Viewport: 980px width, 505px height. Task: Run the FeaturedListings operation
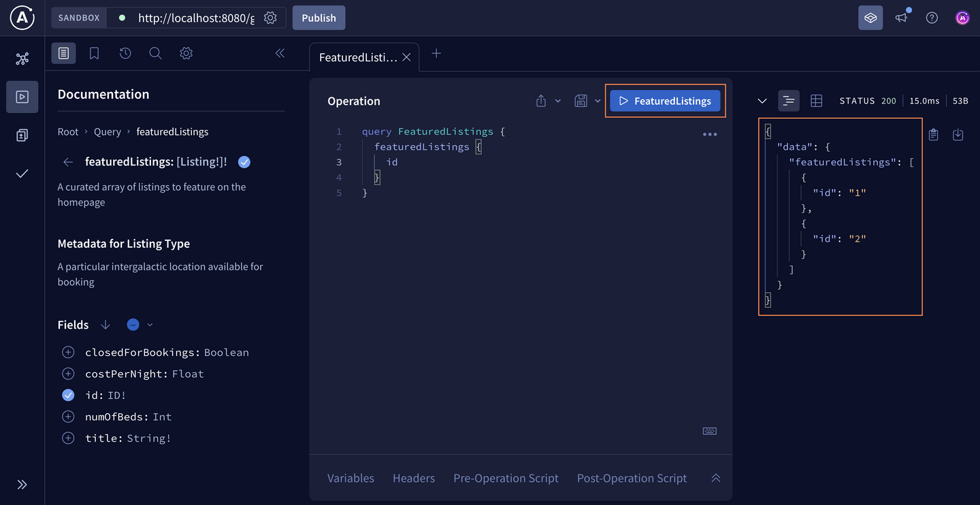coord(664,100)
